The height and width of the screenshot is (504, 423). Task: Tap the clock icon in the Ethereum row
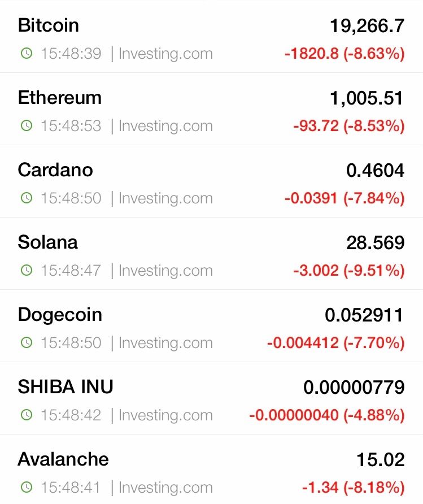pyautogui.click(x=27, y=125)
